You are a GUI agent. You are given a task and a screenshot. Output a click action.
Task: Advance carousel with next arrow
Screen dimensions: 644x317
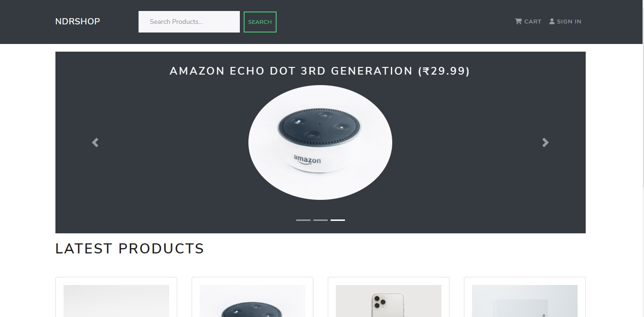click(546, 142)
